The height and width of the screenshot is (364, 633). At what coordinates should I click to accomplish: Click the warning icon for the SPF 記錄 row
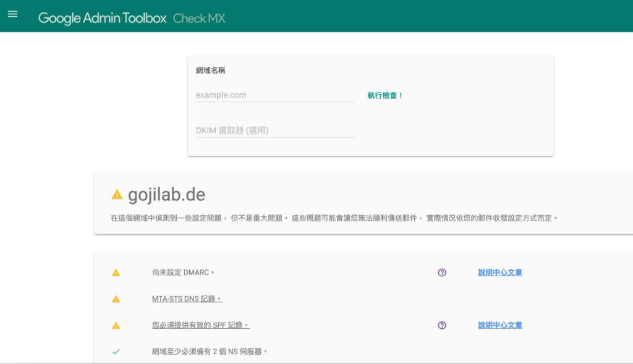tap(116, 325)
